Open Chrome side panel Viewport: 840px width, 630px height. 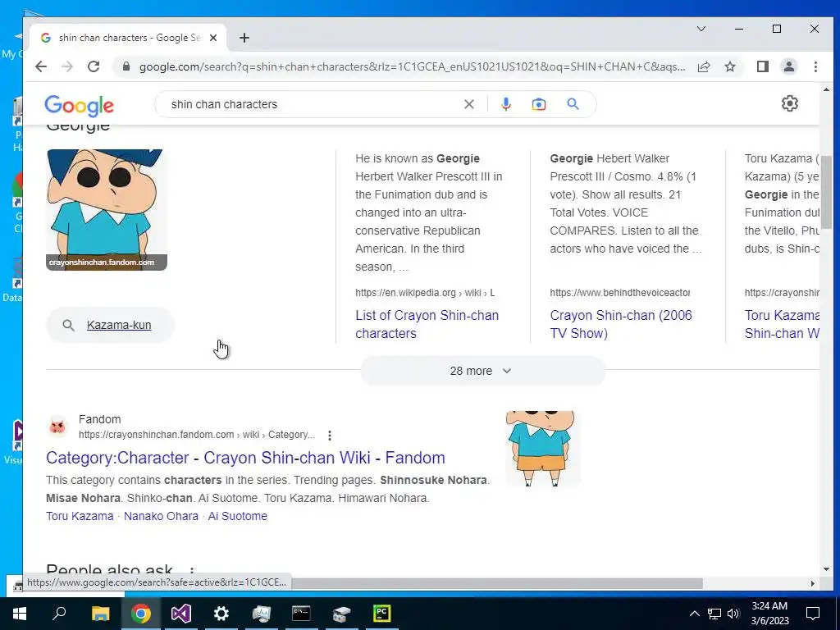tap(762, 66)
